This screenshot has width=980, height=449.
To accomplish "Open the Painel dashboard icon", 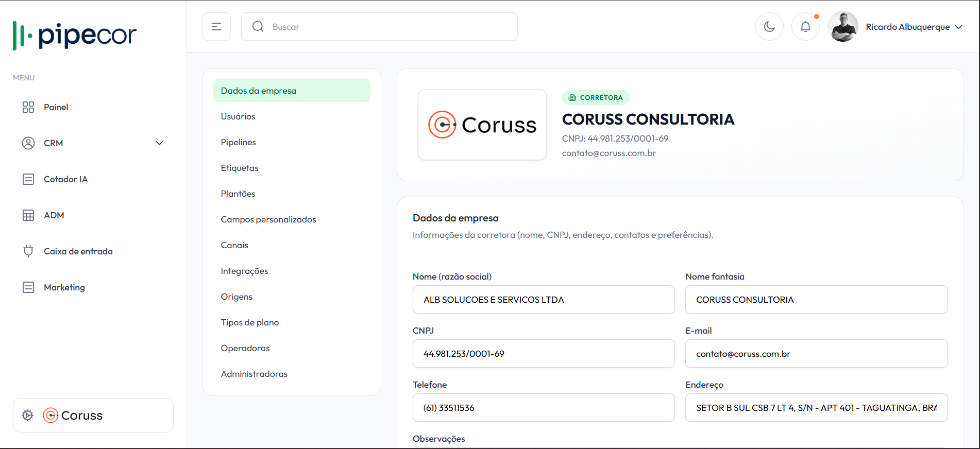I will pos(28,107).
